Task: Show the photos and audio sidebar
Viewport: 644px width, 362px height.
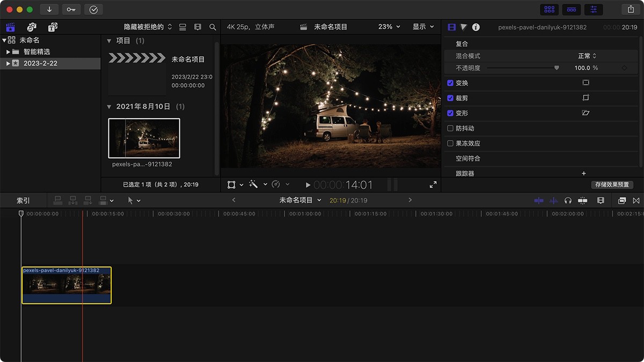Action: tap(32, 27)
